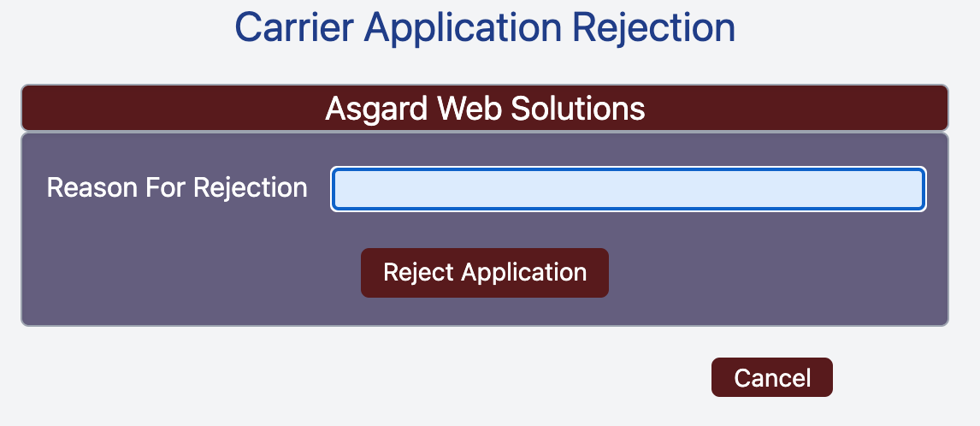Click the Carrier Application Rejection page title
The image size is (980, 426).
tap(484, 27)
